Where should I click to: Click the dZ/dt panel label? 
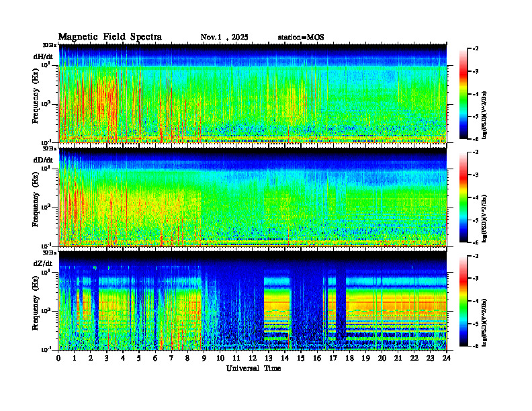[43, 263]
